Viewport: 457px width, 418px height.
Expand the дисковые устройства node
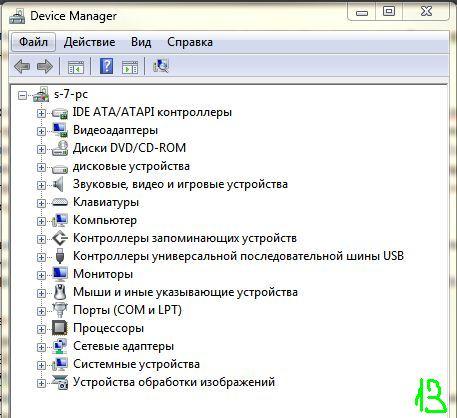click(x=41, y=167)
